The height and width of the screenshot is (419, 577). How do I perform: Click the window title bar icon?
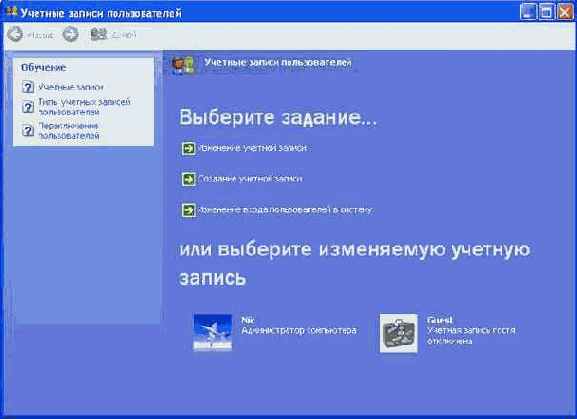(x=12, y=12)
